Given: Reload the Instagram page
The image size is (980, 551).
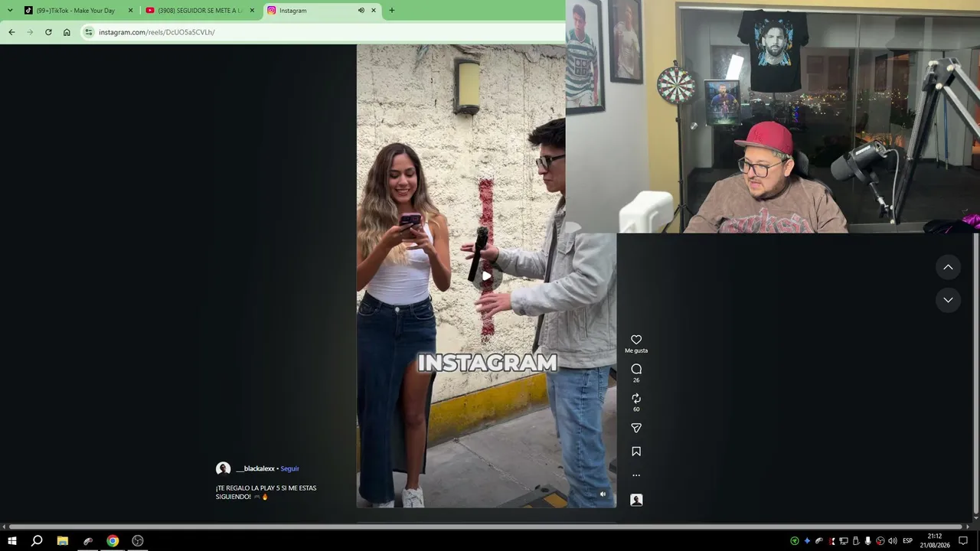Looking at the screenshot, I should click(48, 32).
